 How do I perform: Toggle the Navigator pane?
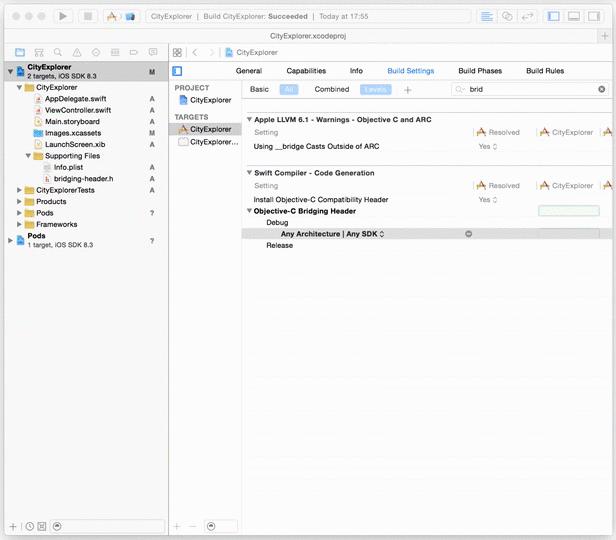tap(554, 16)
